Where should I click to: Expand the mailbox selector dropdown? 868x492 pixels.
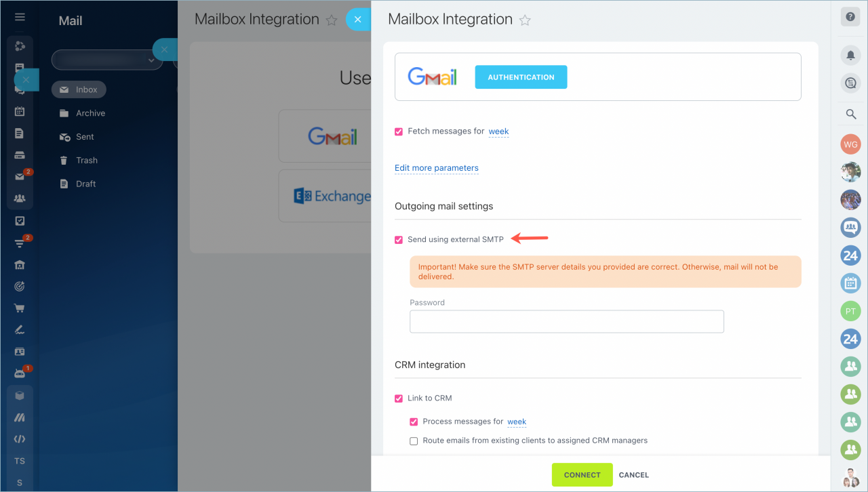click(x=107, y=60)
